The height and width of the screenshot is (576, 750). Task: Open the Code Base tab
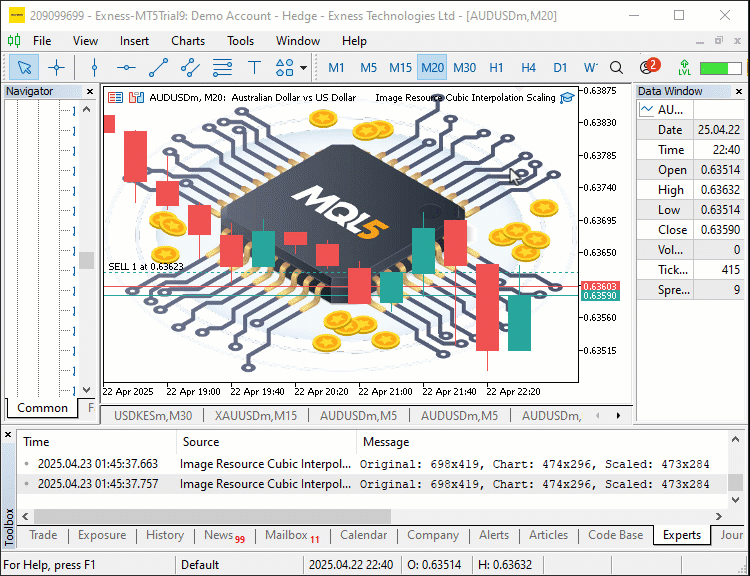pyautogui.click(x=616, y=535)
